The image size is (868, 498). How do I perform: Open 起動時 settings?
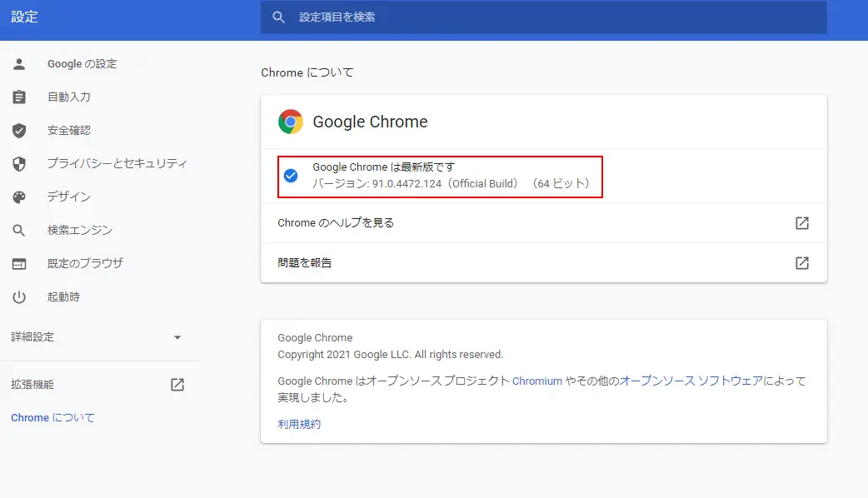pos(63,297)
